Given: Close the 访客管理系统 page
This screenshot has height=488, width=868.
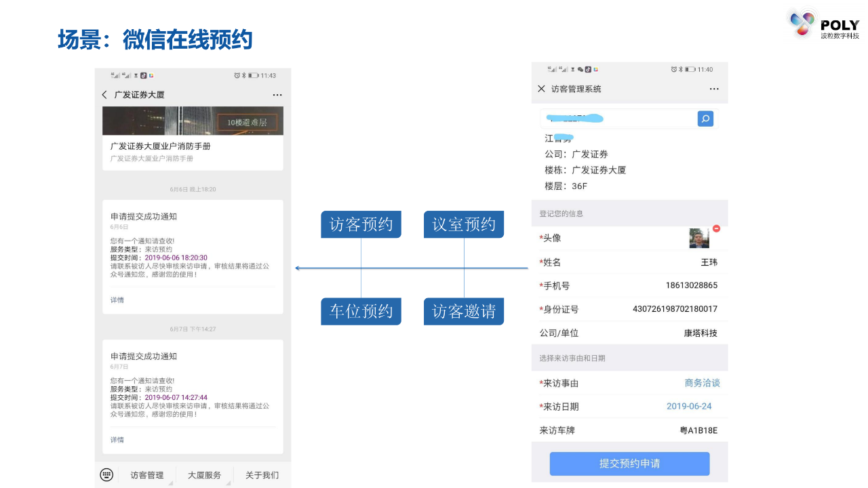Looking at the screenshot, I should [x=541, y=89].
